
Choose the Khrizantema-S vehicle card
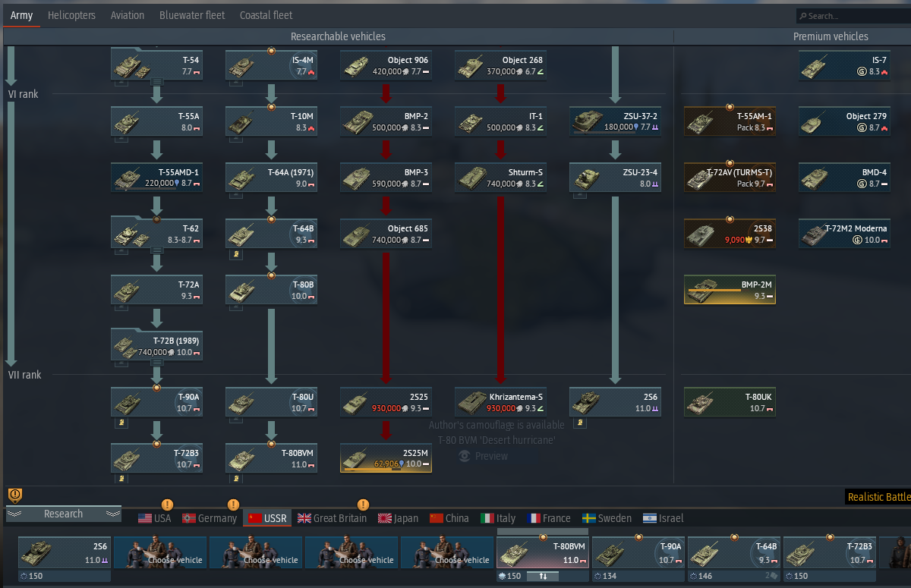[501, 402]
